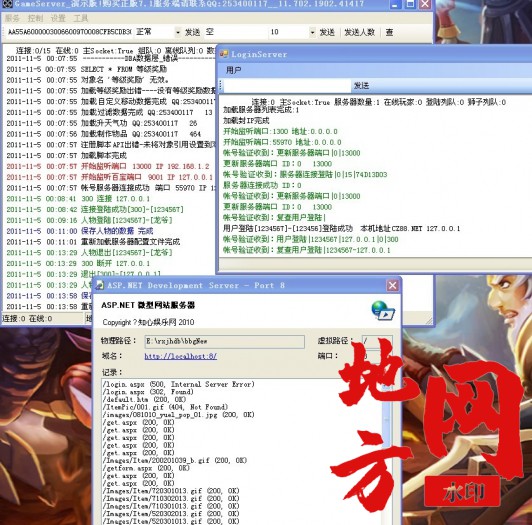Select log line '开始监听百宝端口 9001'
Screen dimensions: 532x525
(109, 177)
